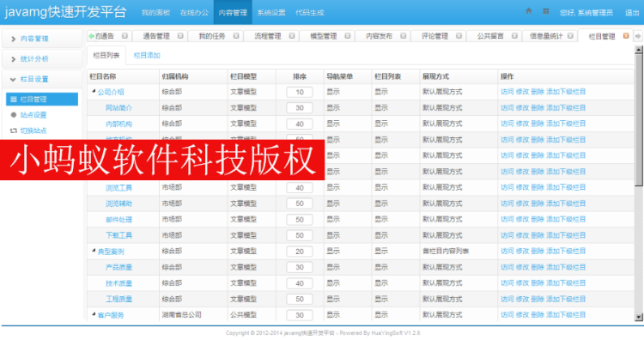The height and width of the screenshot is (340, 644).
Task: Click the 您好, 系统管理员 user link
Action: coord(586,13)
